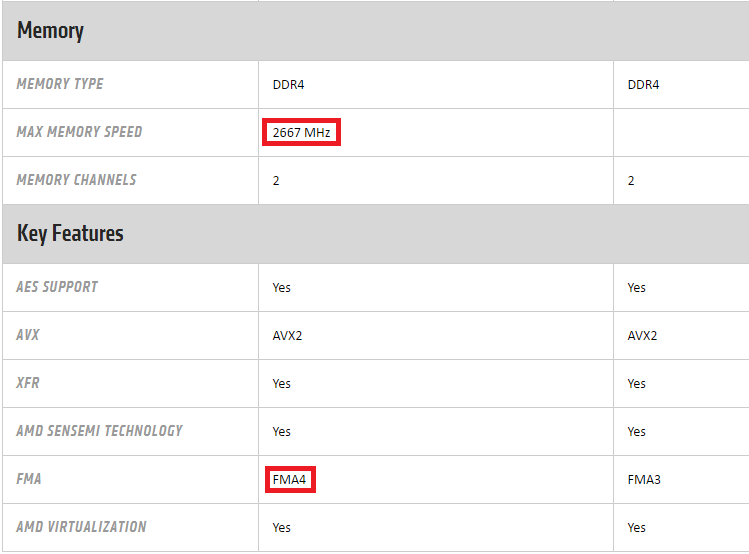Click the Key Features section header
Viewport: 749px width, 554px height.
pos(70,234)
